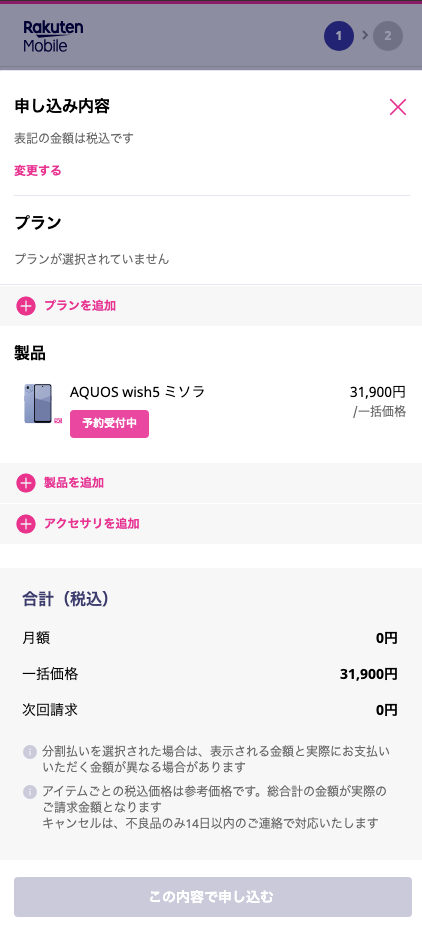Open the AQUOS wish5 phone thumbnail
This screenshot has height=927, width=422.
(x=39, y=404)
